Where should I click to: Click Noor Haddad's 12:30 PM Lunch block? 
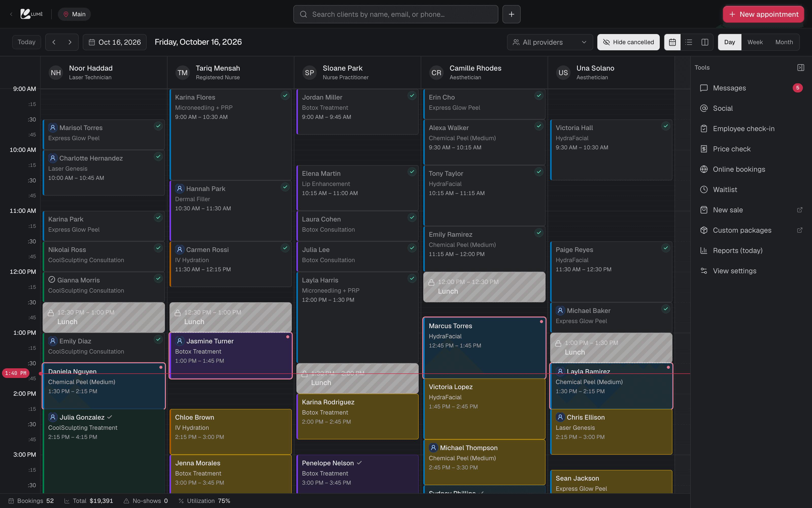[104, 317]
